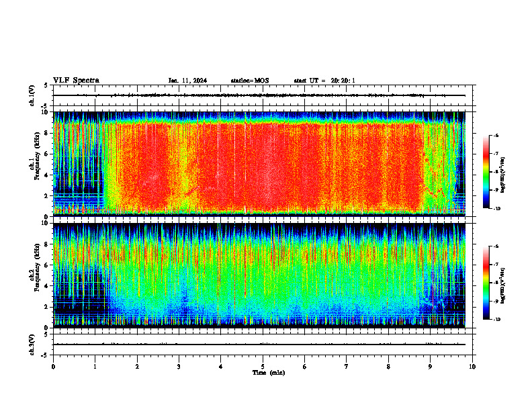Click the "-10" label on ch.2 color bar

(496, 320)
